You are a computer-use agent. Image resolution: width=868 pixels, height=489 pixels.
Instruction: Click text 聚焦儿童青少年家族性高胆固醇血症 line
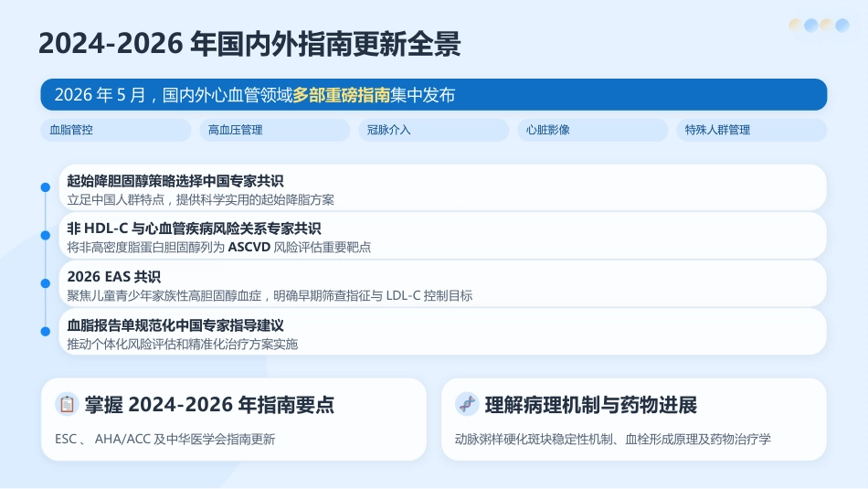pos(270,296)
